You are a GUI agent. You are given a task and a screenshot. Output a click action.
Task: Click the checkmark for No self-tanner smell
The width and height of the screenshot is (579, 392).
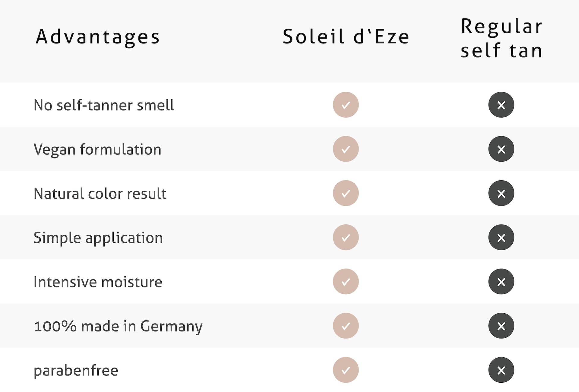point(346,105)
